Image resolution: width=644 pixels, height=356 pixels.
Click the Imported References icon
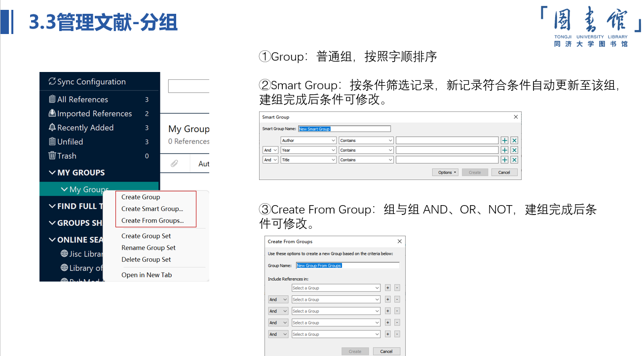point(52,113)
